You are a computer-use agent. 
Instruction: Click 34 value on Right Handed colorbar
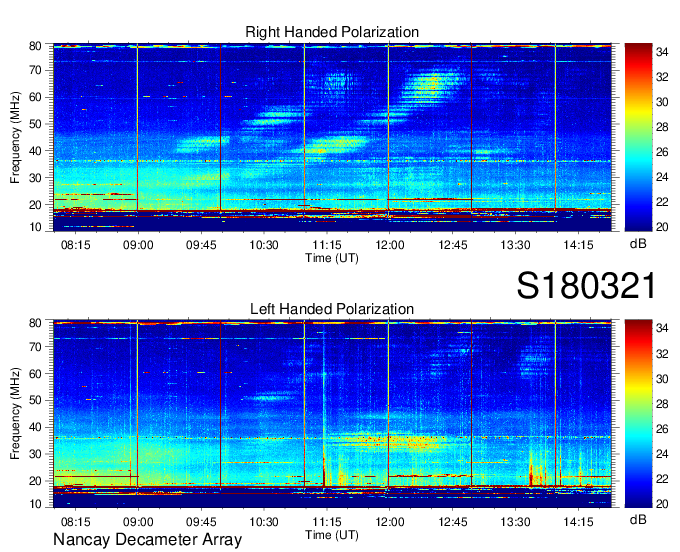(662, 52)
